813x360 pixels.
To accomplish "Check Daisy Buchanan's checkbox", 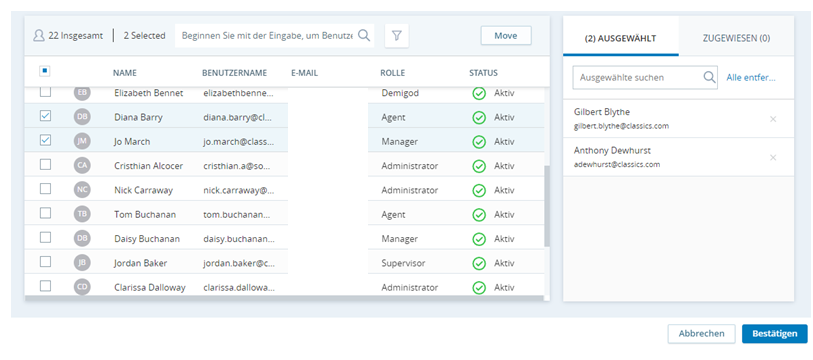I will (x=46, y=237).
